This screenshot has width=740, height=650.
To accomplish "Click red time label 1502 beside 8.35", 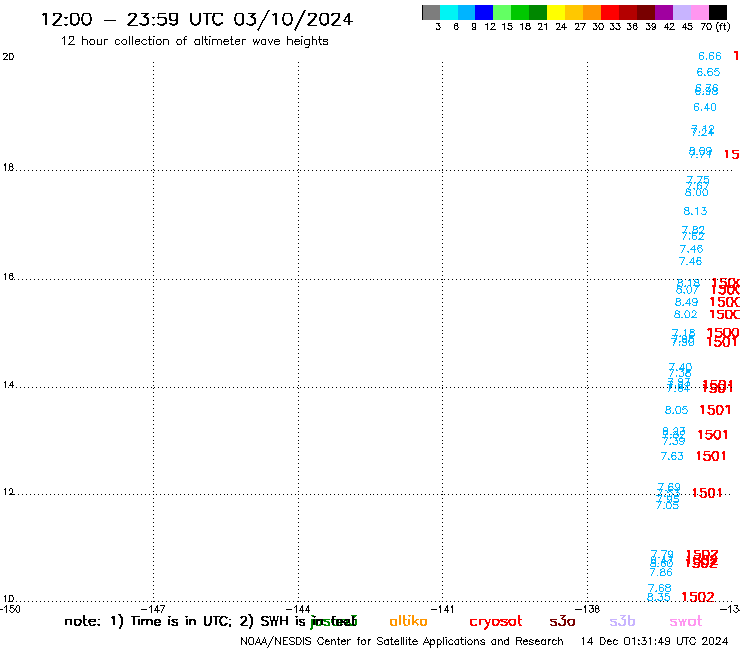I will 698,597.
